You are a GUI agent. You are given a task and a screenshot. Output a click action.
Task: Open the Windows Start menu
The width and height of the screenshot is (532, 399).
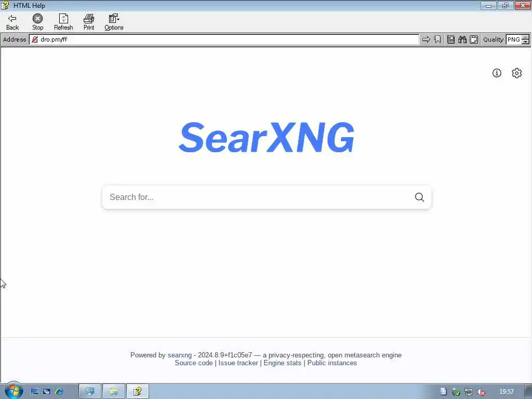coord(14,391)
